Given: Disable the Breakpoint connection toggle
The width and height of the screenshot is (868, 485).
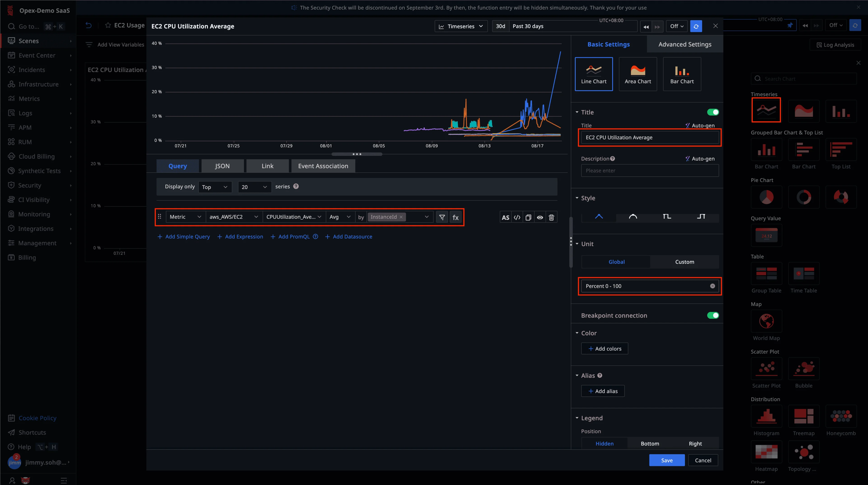Looking at the screenshot, I should (x=713, y=315).
